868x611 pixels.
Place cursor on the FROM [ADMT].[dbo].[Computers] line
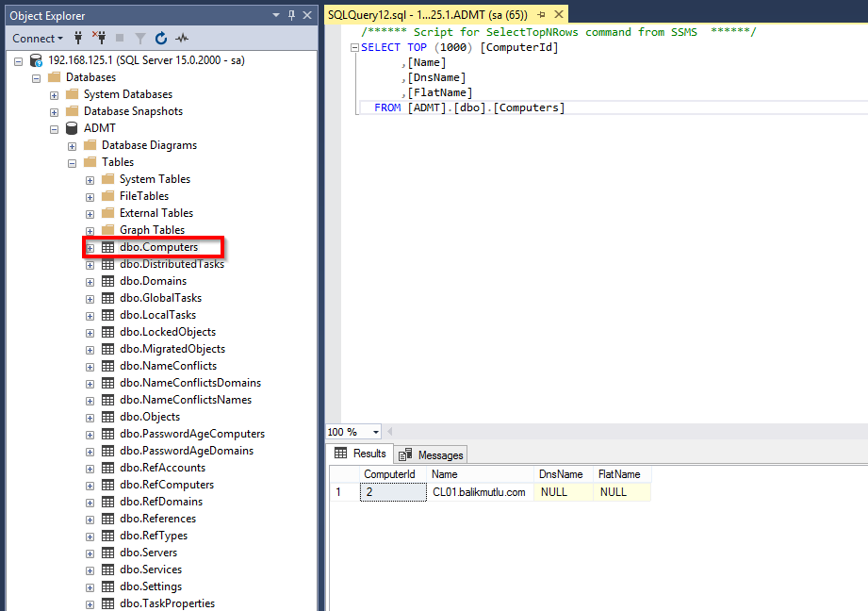469,108
